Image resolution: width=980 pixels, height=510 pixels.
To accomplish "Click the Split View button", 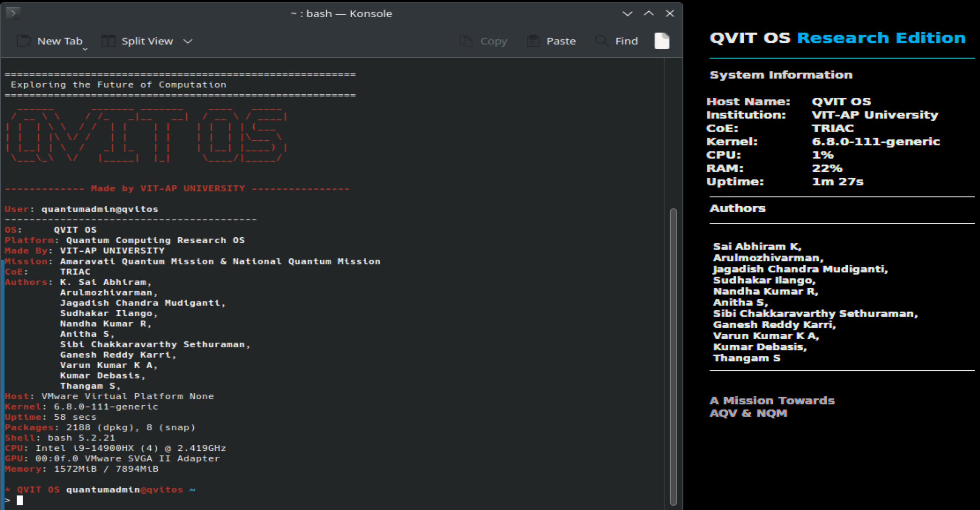I will tap(137, 41).
